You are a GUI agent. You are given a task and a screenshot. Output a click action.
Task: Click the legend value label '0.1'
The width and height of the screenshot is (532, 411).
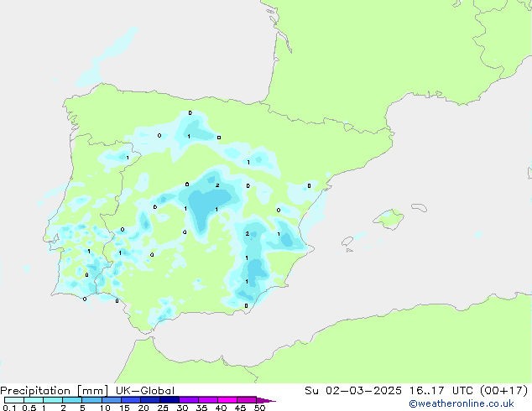(x=9, y=408)
